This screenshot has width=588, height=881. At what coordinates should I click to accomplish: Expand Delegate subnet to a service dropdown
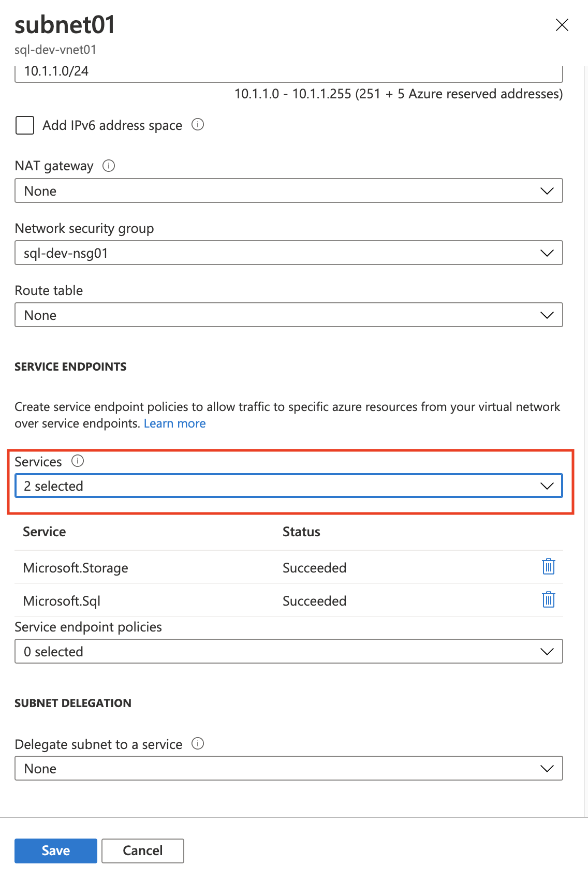[x=288, y=769]
